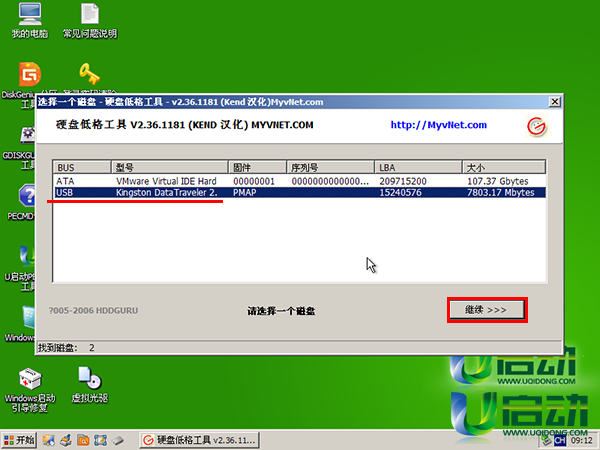Click the 型号 column header
Viewport: 600px width, 450px height.
[170, 167]
